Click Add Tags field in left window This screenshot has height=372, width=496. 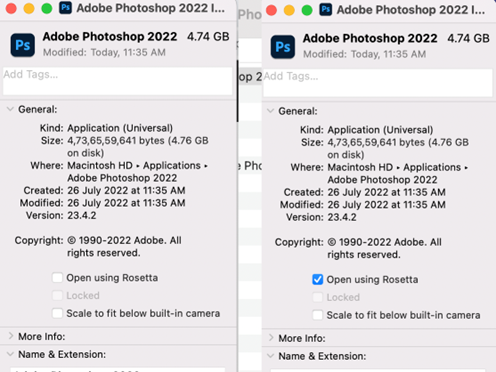117,81
